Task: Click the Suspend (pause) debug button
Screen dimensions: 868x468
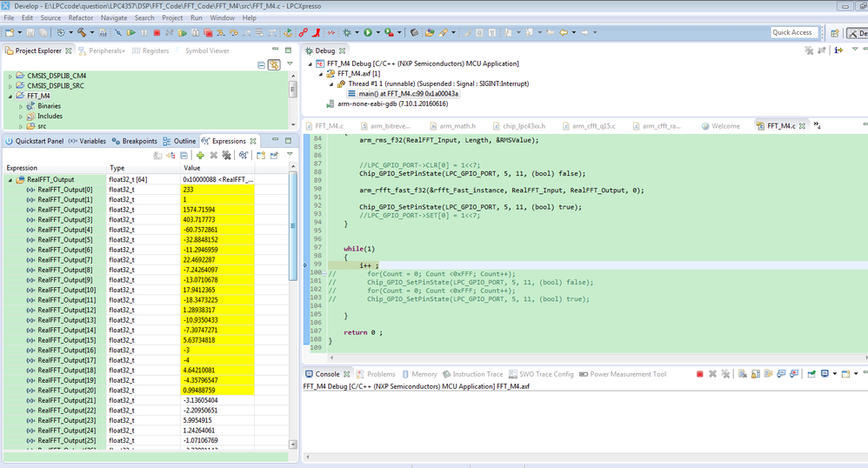Action: pyautogui.click(x=144, y=33)
